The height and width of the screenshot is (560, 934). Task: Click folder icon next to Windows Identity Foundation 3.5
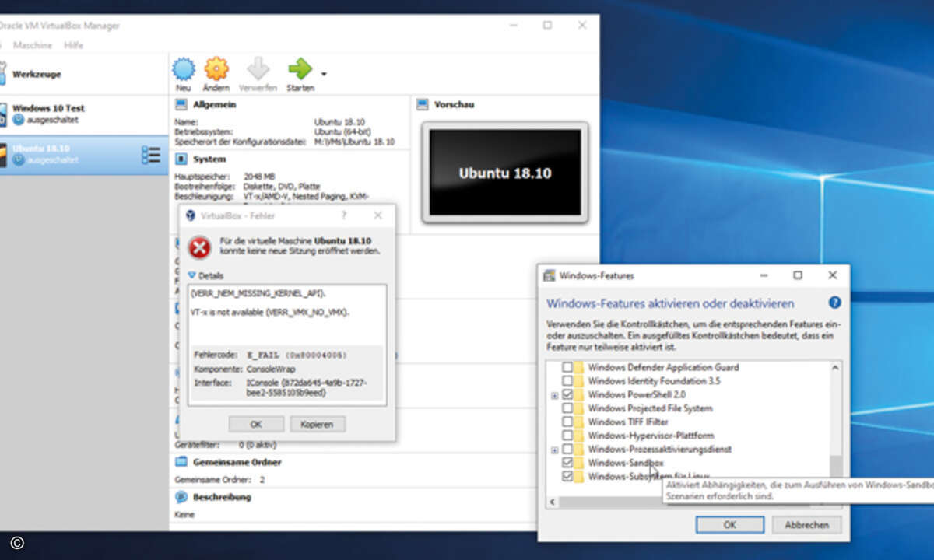point(579,381)
